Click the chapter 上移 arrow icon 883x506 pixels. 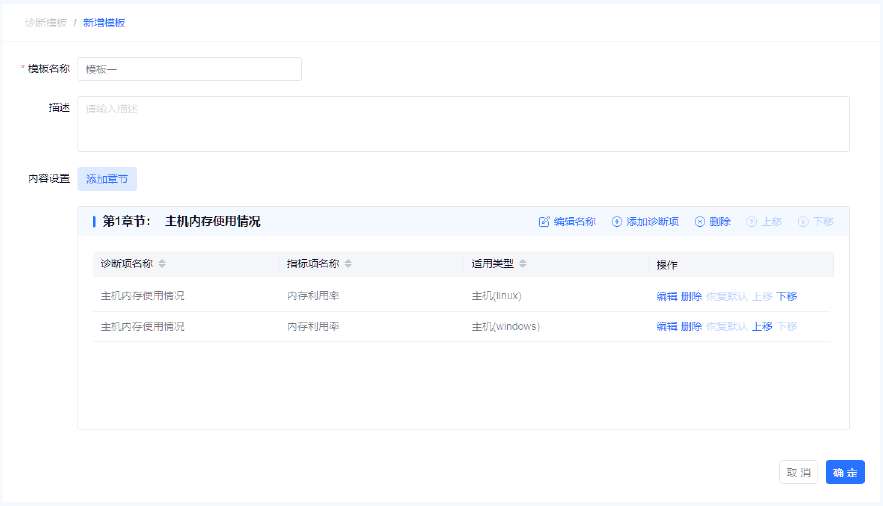[x=752, y=222]
